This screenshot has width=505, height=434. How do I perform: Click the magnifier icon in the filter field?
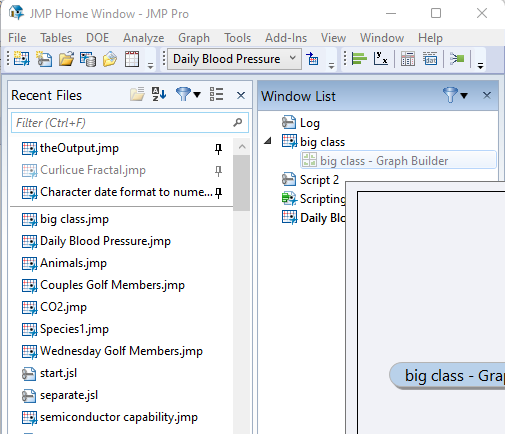(x=238, y=123)
